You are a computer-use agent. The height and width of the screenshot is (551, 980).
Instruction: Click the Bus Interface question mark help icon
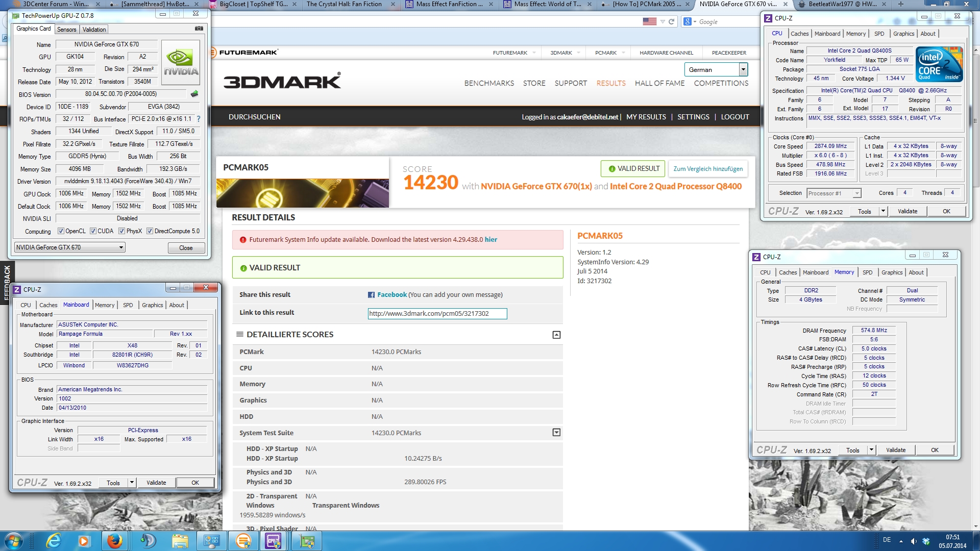(x=199, y=119)
